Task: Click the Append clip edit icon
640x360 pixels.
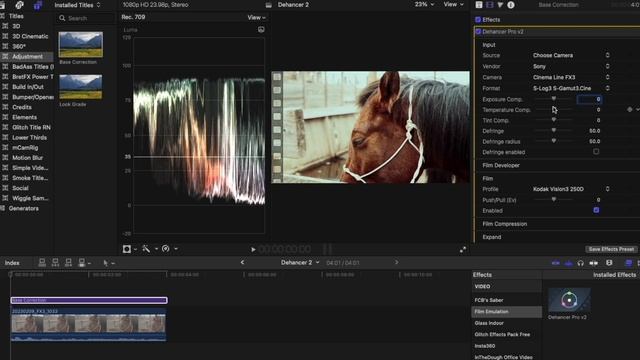Action: click(x=68, y=263)
